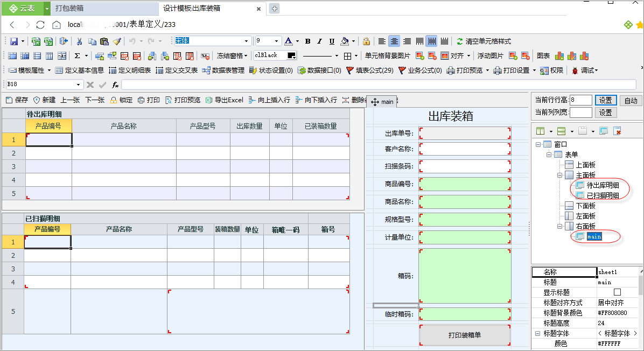
Task: Select 已扫描明细 in the tree
Action: coord(603,195)
